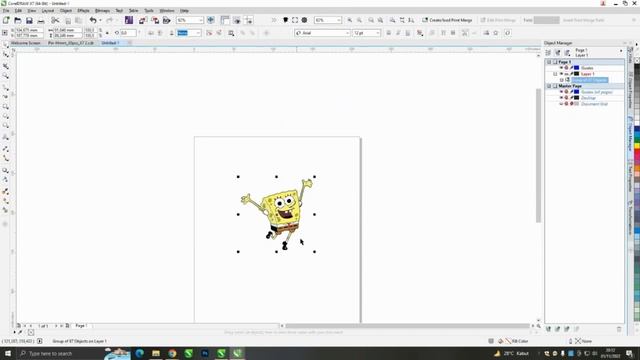This screenshot has width=640, height=360.
Task: Select the Text tool in toolbox
Action: coord(6,137)
